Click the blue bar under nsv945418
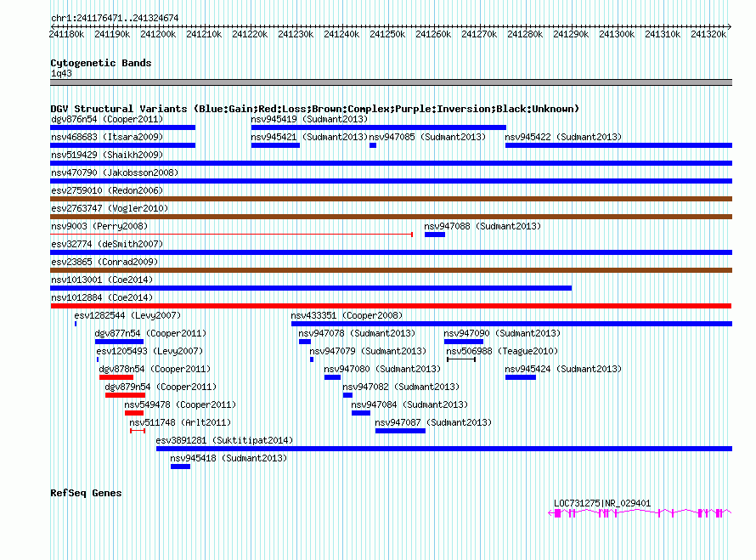This screenshot has height=560, width=756. 180,467
